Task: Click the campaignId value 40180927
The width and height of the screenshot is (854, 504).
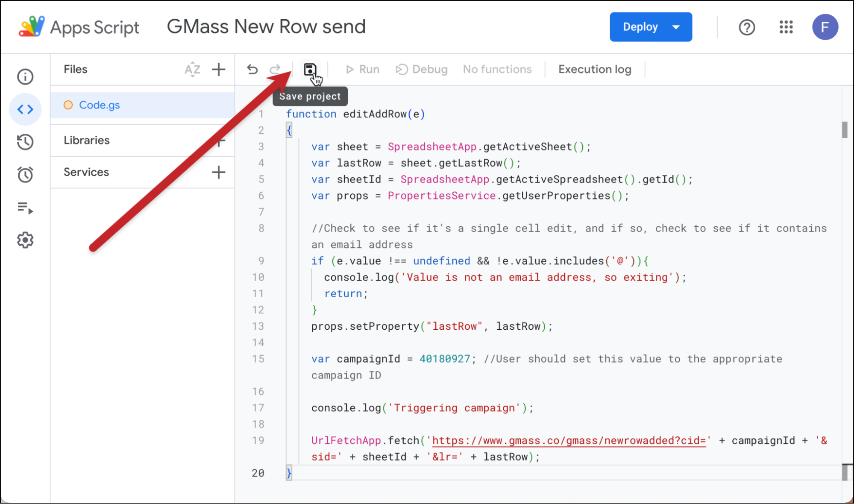Action: pyautogui.click(x=445, y=359)
